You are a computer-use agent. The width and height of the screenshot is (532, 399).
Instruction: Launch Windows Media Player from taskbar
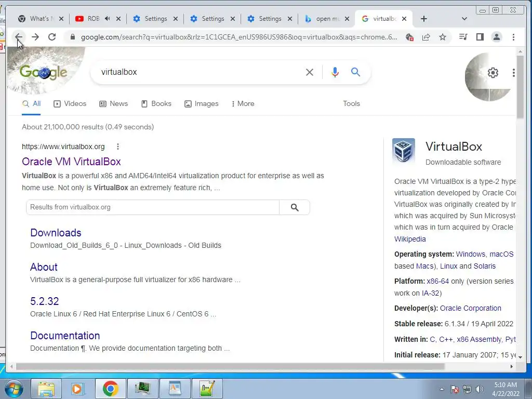tap(78, 389)
